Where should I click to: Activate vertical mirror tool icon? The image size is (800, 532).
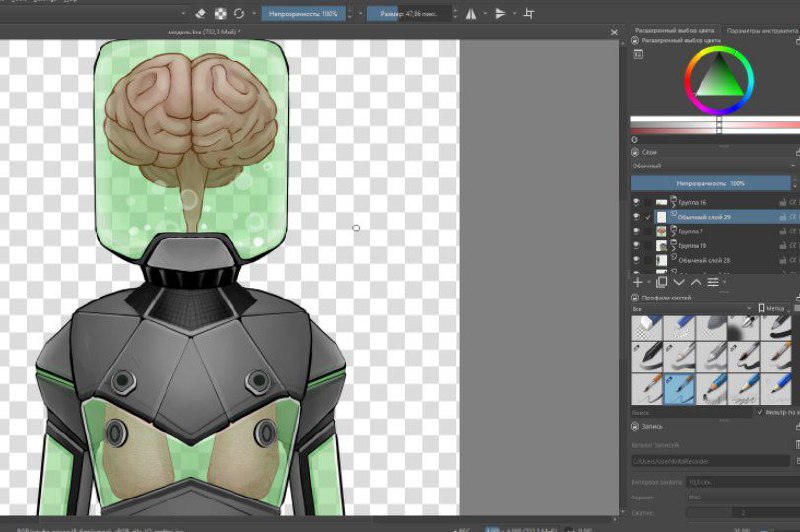click(x=500, y=14)
